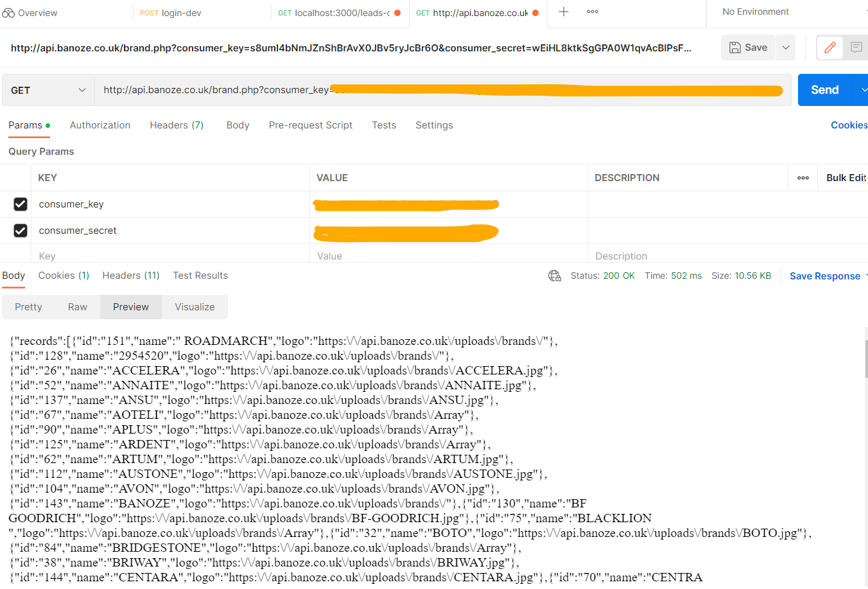Image resolution: width=868 pixels, height=589 pixels.
Task: Open tab options three-dots menu
Action: [x=593, y=12]
